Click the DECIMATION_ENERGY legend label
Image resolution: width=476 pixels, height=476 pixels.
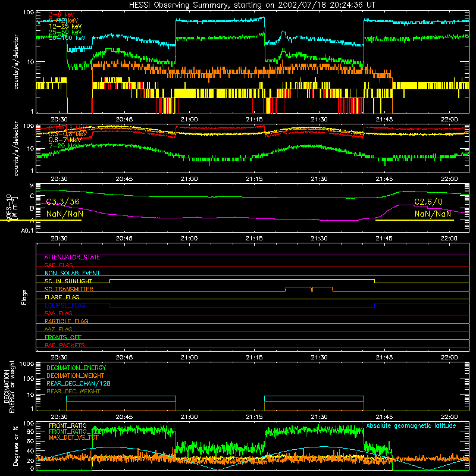(x=76, y=368)
